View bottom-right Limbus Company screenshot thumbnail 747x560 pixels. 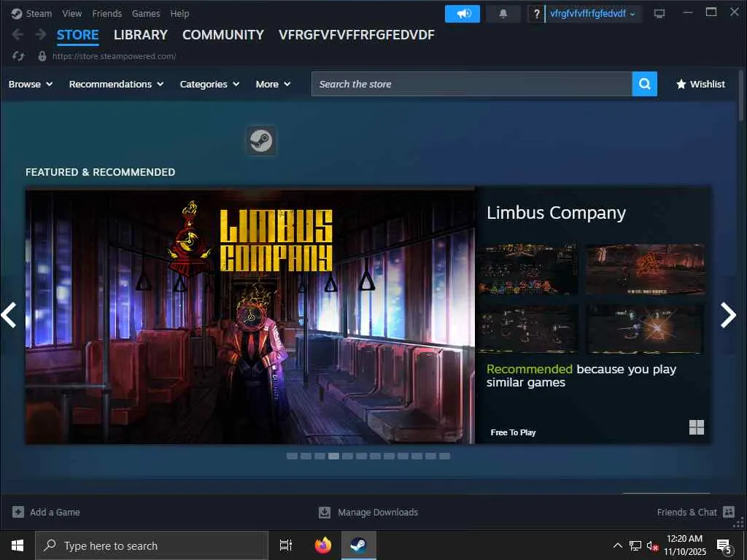click(x=645, y=329)
